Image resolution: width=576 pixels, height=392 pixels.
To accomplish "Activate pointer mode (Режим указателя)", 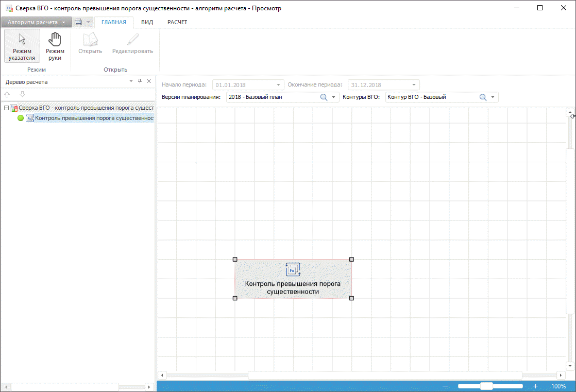I will tap(22, 46).
